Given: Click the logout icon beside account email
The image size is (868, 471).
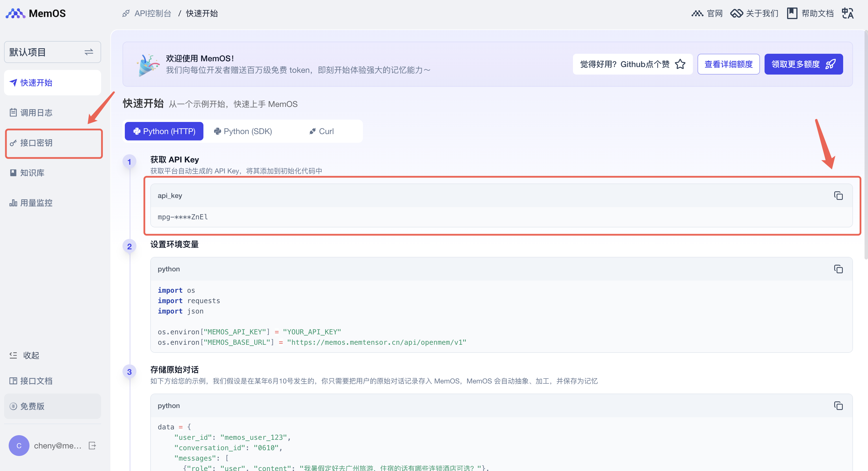Looking at the screenshot, I should [x=92, y=446].
